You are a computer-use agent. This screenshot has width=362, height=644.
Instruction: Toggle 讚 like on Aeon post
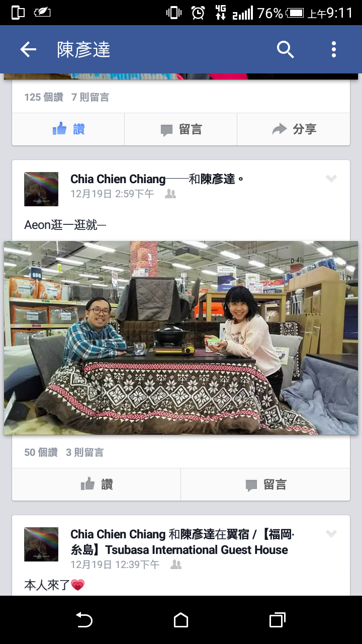coord(97,485)
